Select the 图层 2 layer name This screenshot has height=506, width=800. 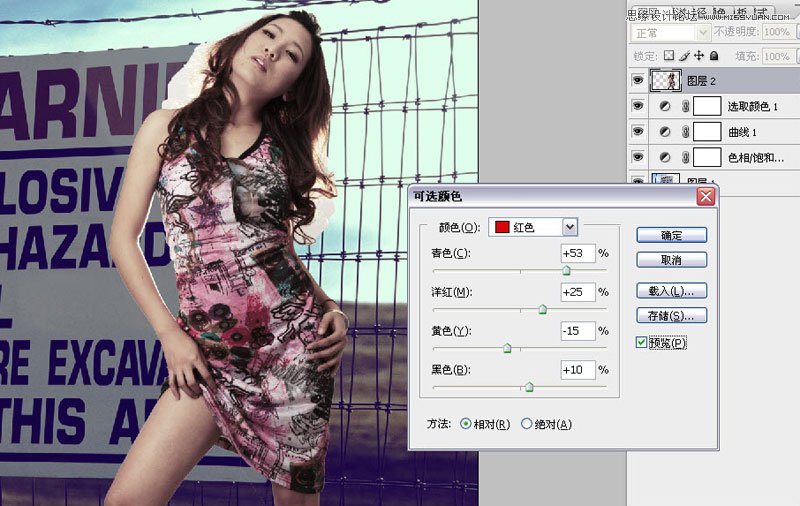pos(702,81)
